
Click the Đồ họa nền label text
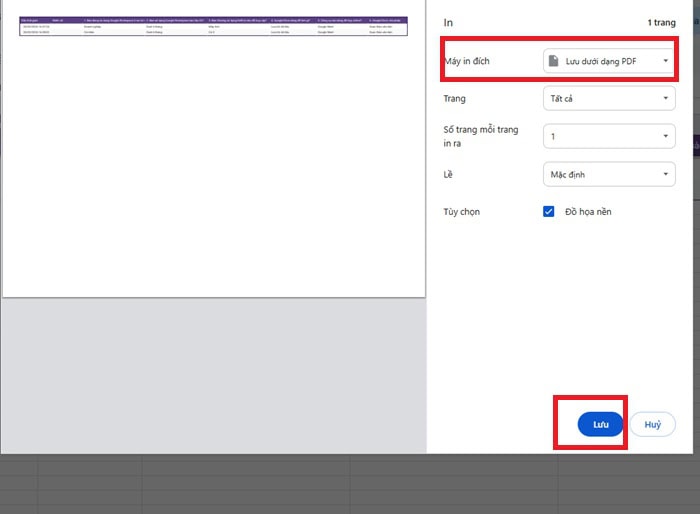click(x=588, y=212)
